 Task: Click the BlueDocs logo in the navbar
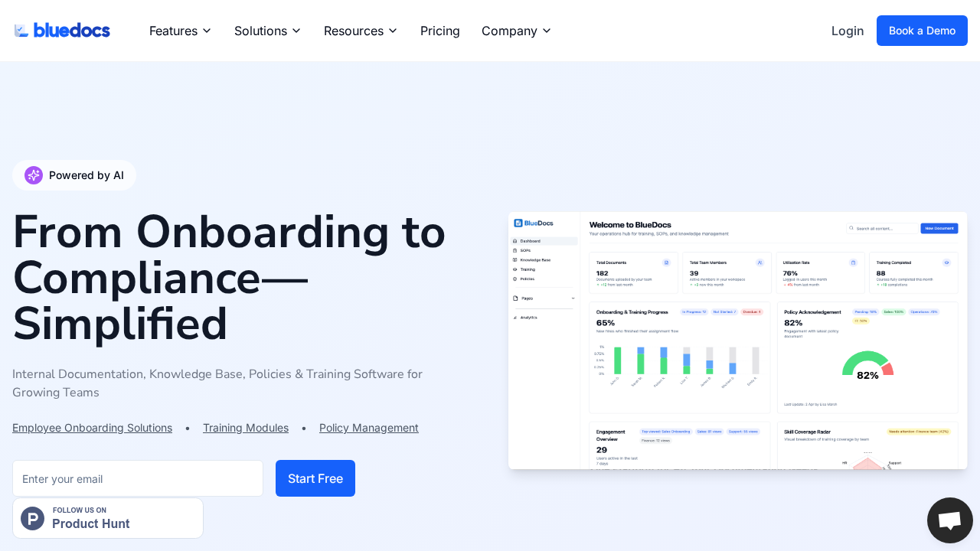click(61, 30)
